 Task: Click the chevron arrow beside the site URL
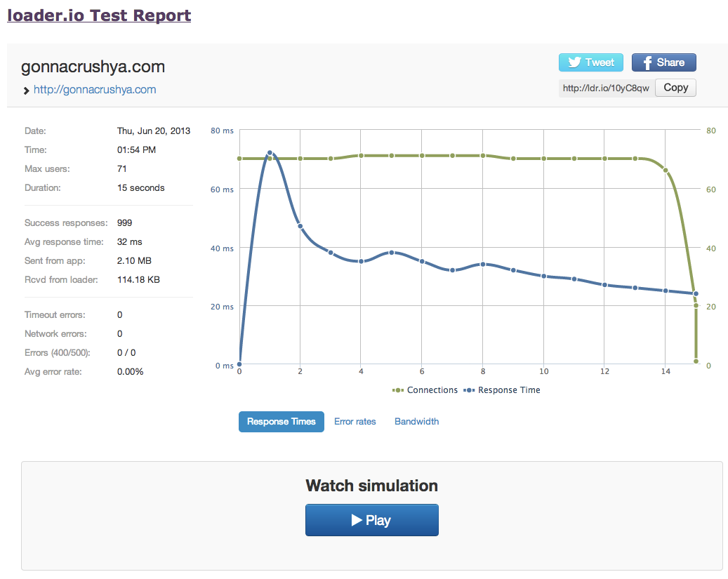27,91
